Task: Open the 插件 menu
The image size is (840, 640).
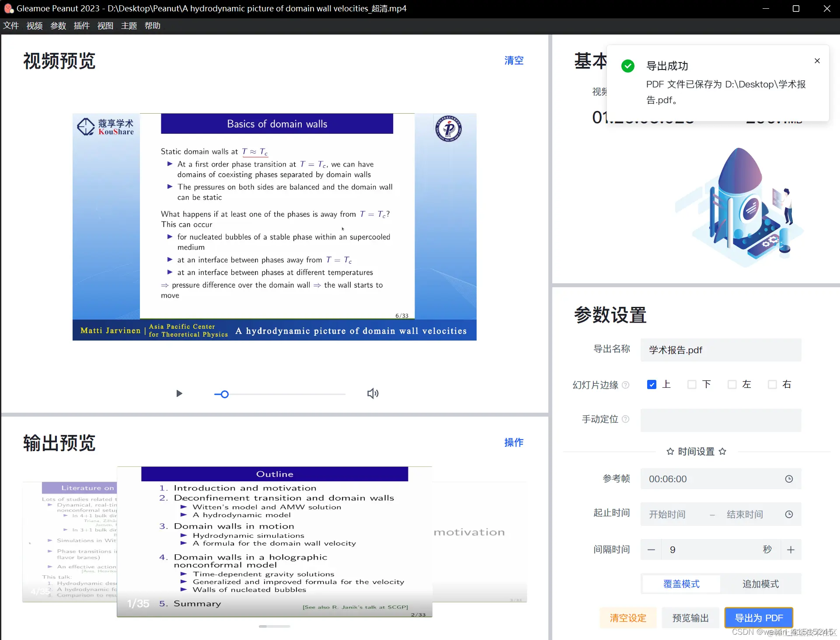Action: tap(82, 26)
